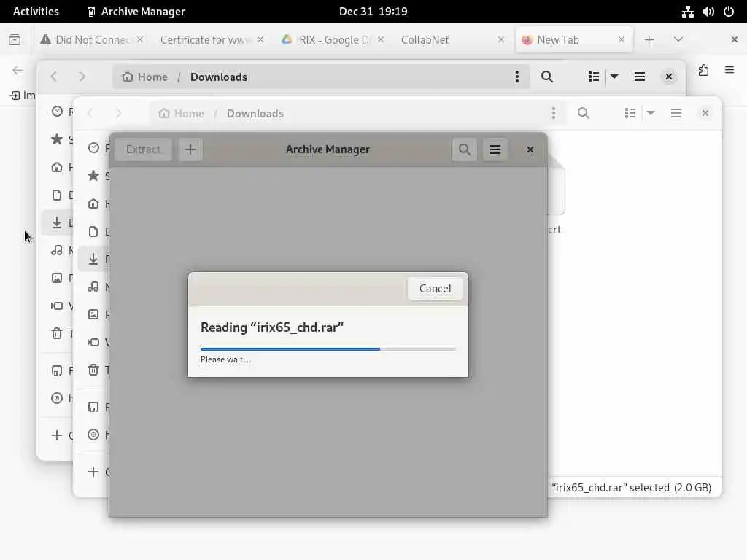Go forward in the rear Files window
Screen dimensions: 747x560
click(82, 77)
